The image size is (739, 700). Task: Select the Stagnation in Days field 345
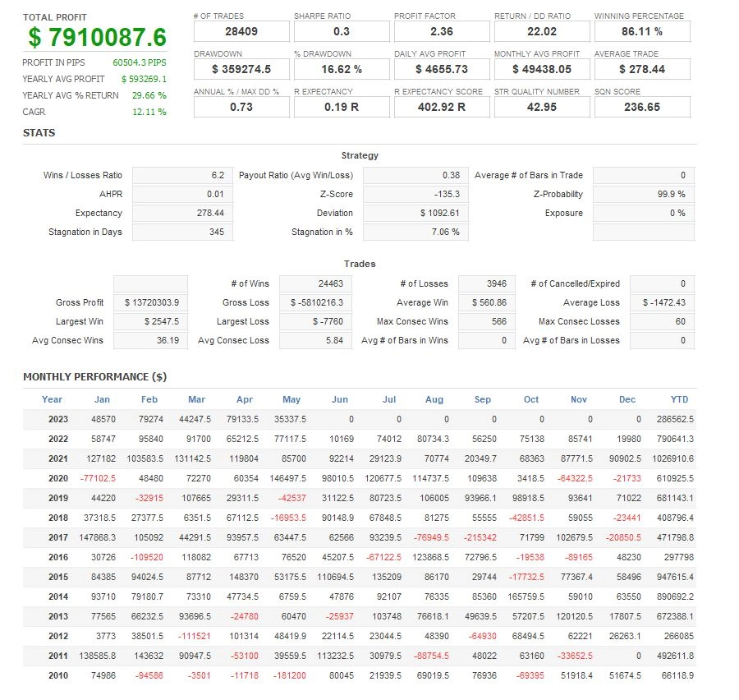(x=182, y=232)
